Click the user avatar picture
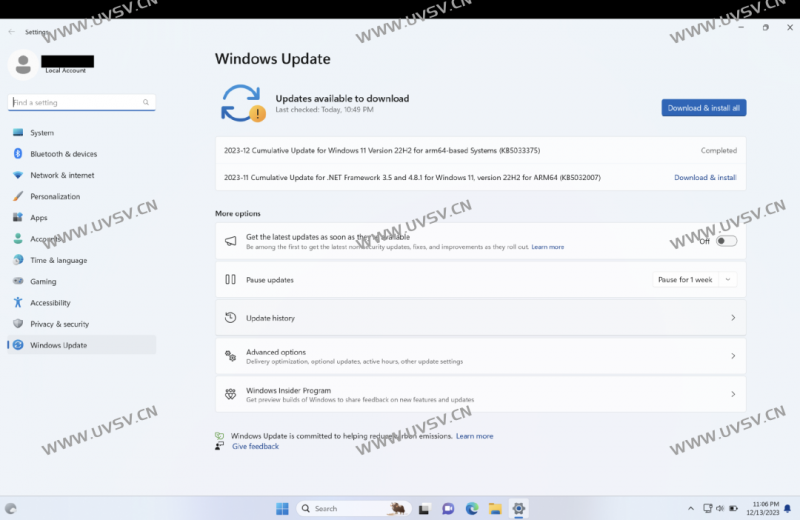Screen dimensions: 800x520 (x=22, y=65)
